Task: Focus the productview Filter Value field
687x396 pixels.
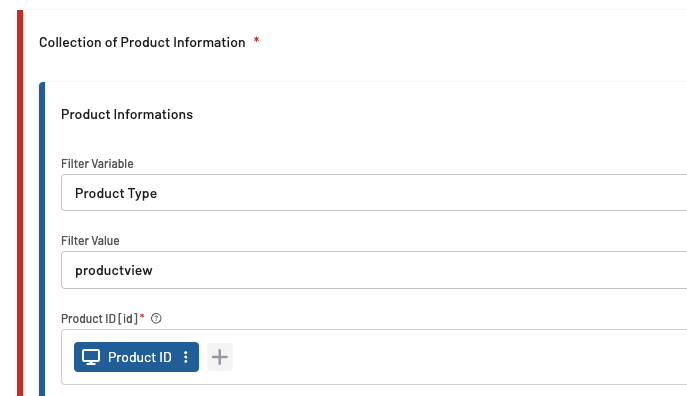Action: click(x=374, y=270)
